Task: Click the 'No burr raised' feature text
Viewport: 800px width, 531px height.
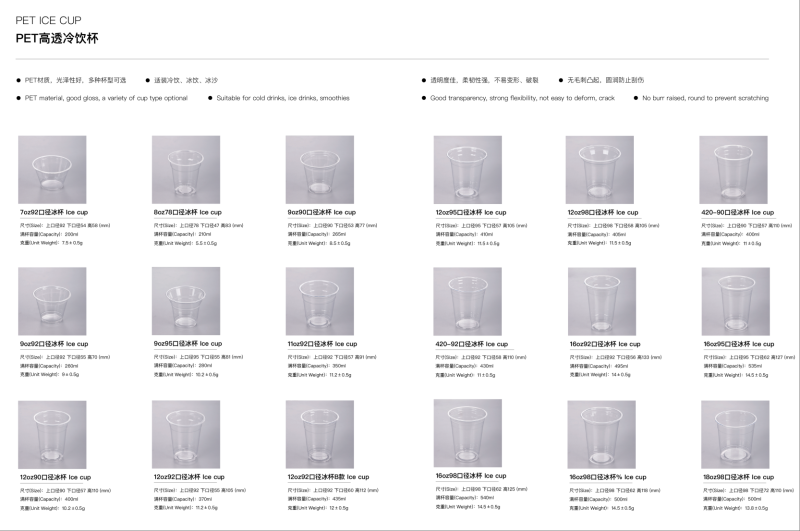Action: (x=705, y=98)
